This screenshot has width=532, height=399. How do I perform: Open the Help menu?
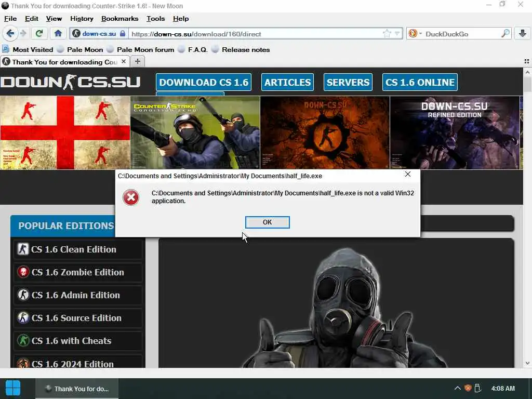181,19
